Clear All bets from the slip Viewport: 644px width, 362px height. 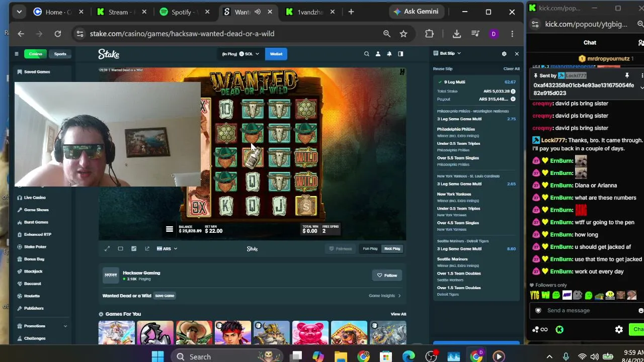coord(511,69)
